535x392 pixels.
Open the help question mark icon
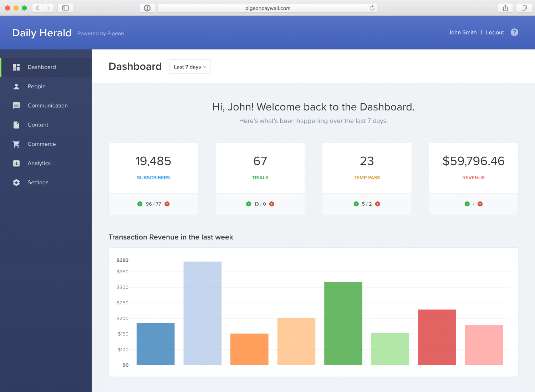click(514, 32)
